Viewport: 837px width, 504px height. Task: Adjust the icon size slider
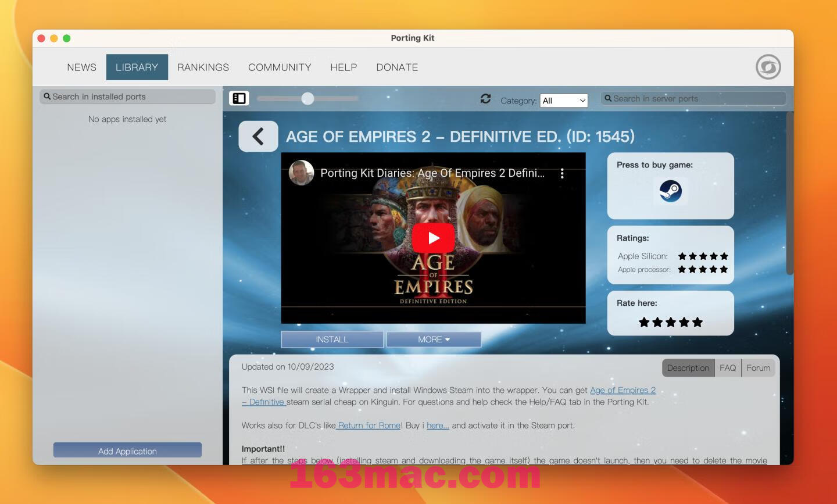click(x=307, y=99)
